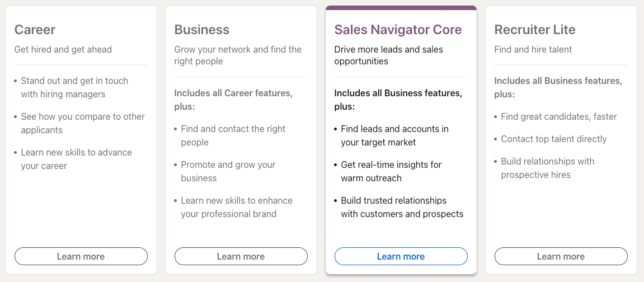Click 'Grow your network and find the right people'

click(238, 55)
